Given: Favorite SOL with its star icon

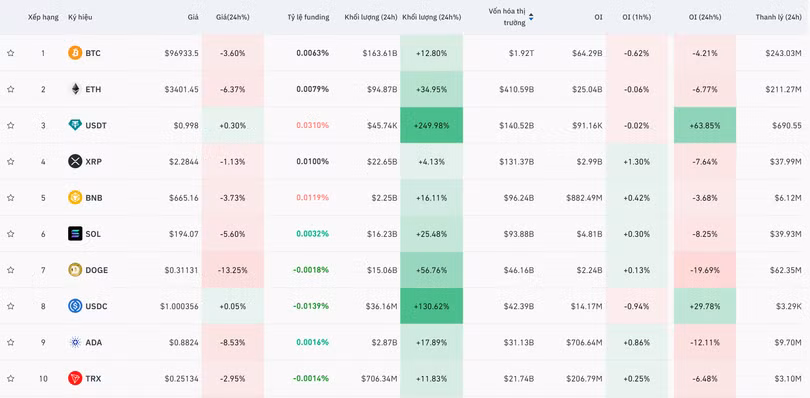Looking at the screenshot, I should point(10,234).
